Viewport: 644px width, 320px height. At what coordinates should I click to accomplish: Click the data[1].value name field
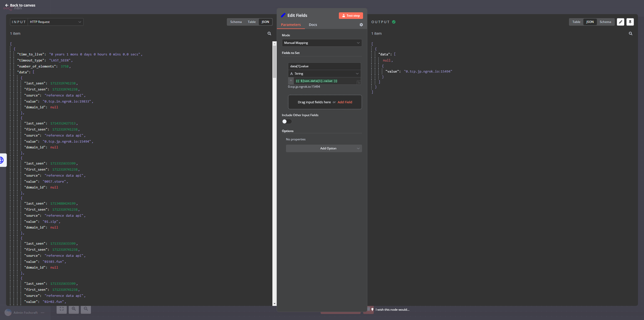[x=324, y=66]
